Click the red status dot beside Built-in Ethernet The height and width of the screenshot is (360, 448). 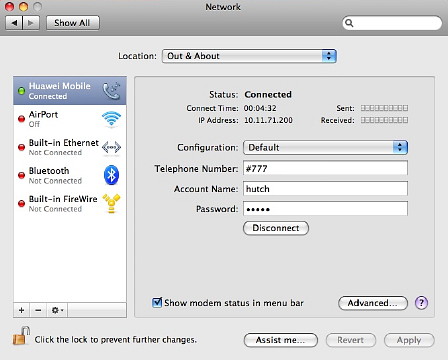21,147
